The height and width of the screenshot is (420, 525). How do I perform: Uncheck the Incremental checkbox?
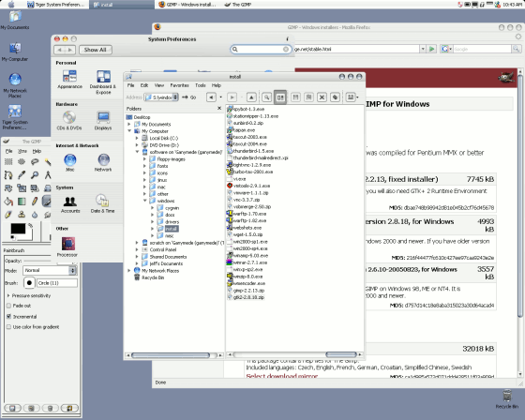click(x=9, y=316)
